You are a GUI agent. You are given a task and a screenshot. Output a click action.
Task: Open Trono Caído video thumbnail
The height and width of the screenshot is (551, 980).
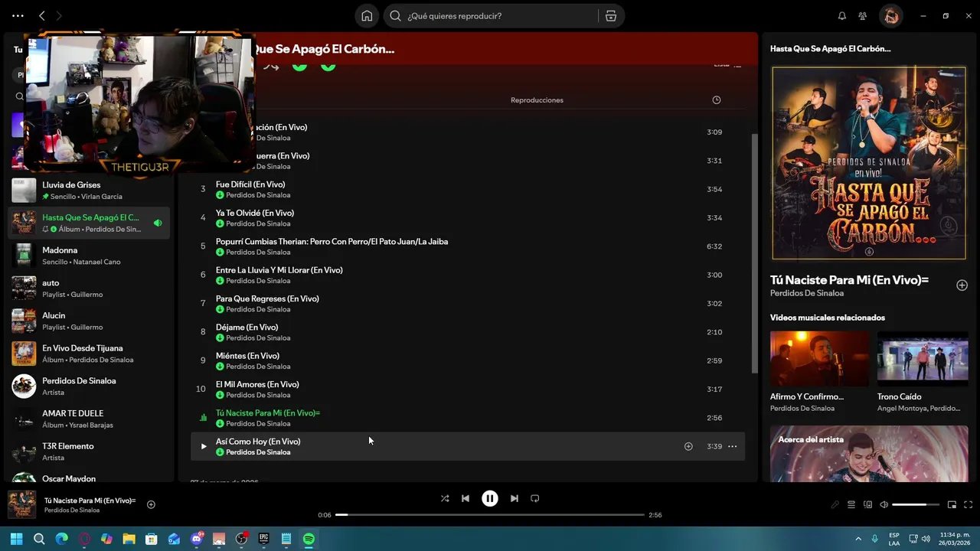pos(923,358)
